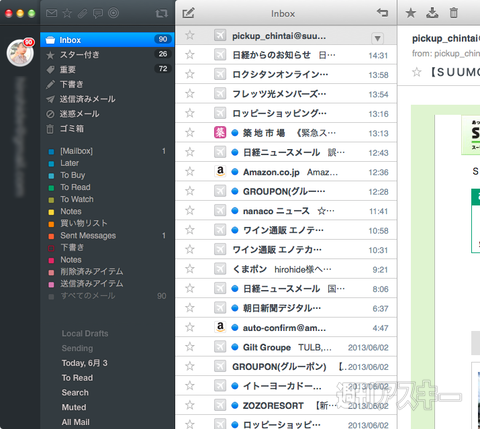Toggle the star on the くまポン email

(x=190, y=269)
